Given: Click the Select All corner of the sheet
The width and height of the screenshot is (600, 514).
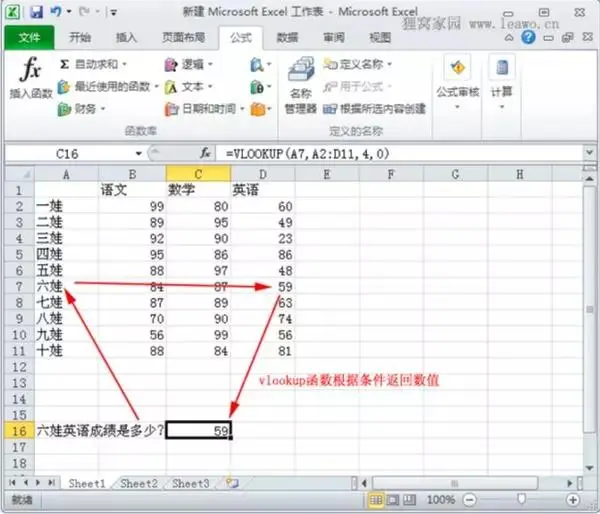Looking at the screenshot, I should [x=20, y=174].
